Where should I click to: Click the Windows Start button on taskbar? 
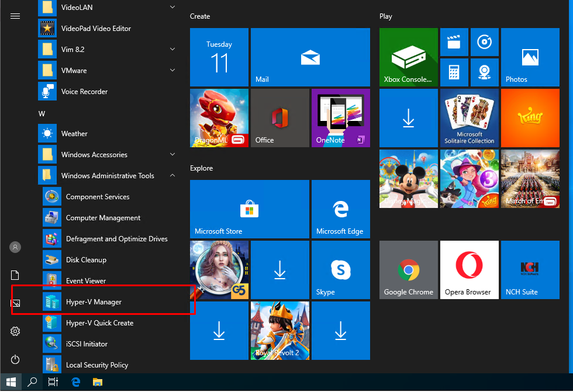tap(11, 382)
